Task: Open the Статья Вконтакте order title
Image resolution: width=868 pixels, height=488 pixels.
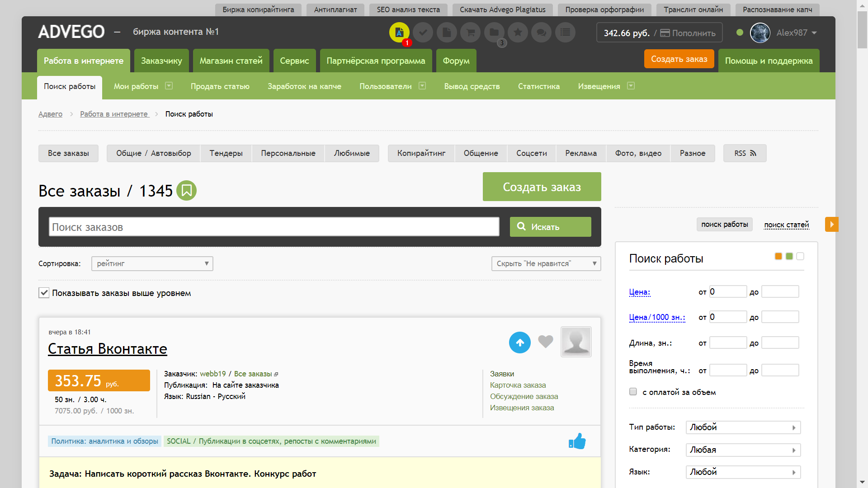Action: [108, 349]
